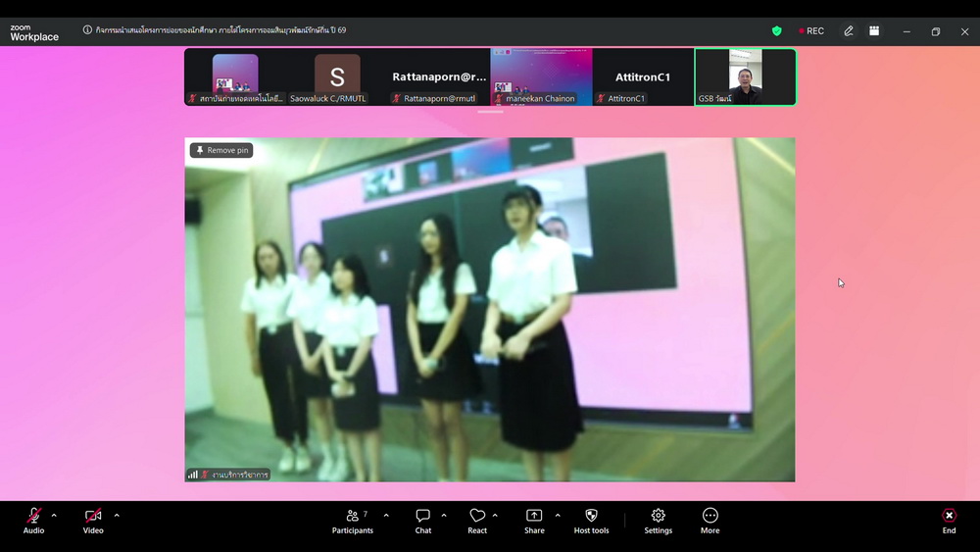Turn on camera with Video button
980x552 pixels.
[93, 516]
